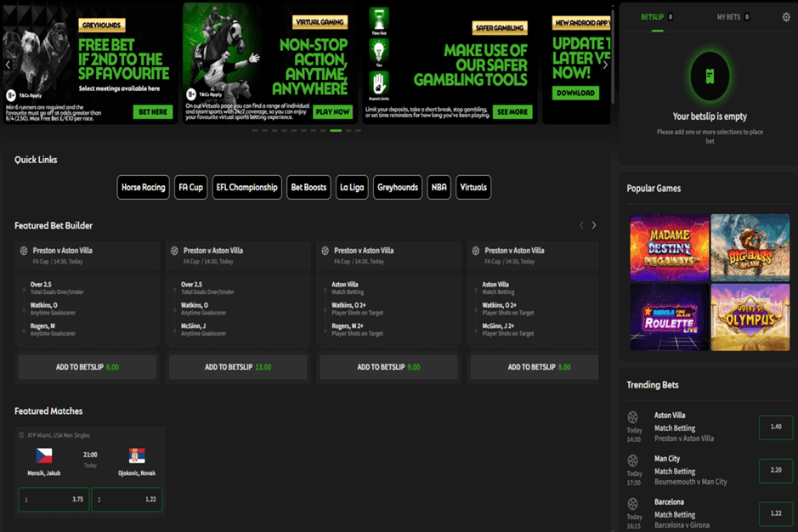Click football icon beside Aston Villa trending bet

633,416
